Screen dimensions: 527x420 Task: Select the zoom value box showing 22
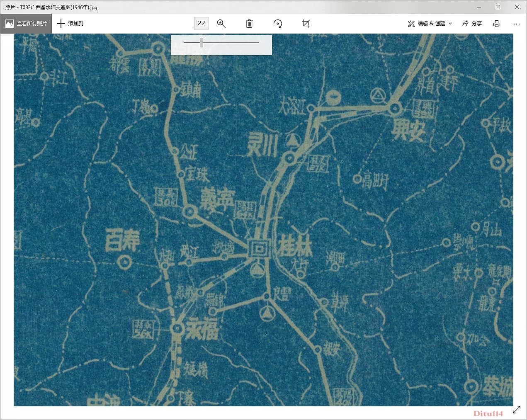coord(201,23)
